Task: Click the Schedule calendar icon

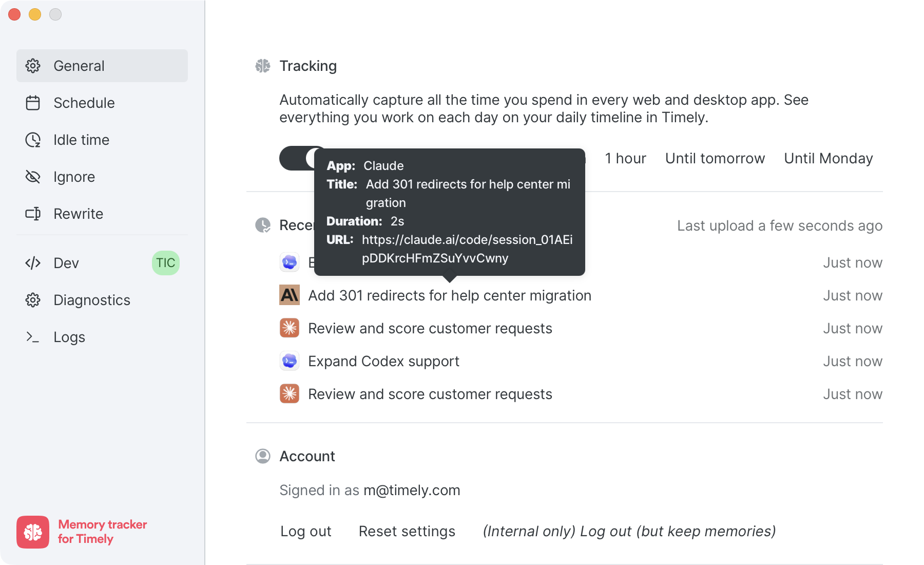Action: pyautogui.click(x=33, y=103)
